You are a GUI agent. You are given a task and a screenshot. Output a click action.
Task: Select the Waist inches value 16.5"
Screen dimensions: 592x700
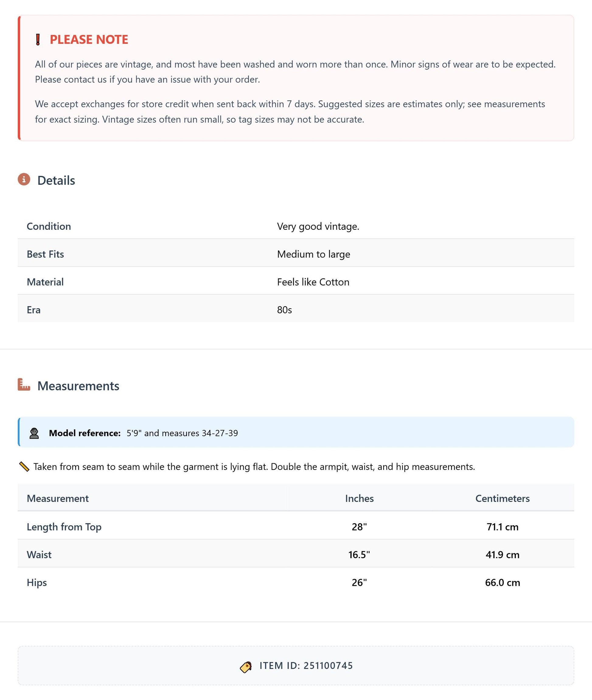pyautogui.click(x=359, y=555)
